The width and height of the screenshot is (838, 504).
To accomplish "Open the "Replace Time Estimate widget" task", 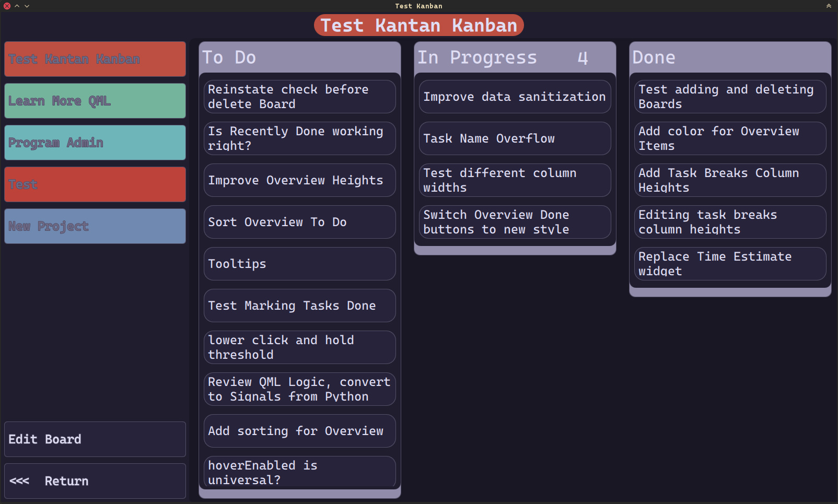I will [x=729, y=264].
